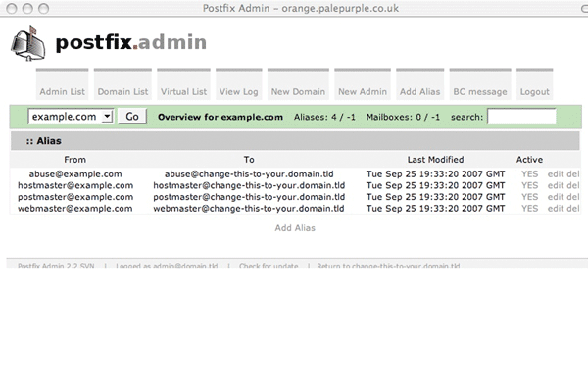Click the Add Alias link below the table
The image size is (588, 392).
(x=295, y=228)
